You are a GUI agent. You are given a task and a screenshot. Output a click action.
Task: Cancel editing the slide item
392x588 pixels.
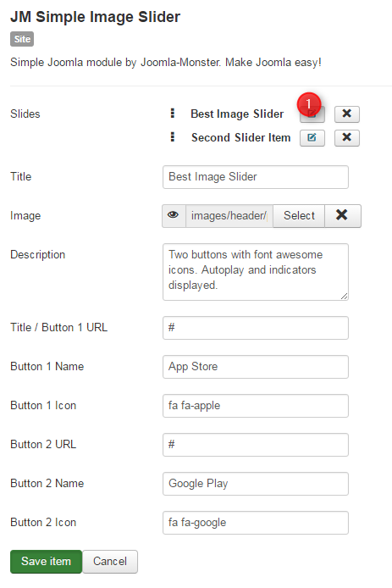point(110,562)
